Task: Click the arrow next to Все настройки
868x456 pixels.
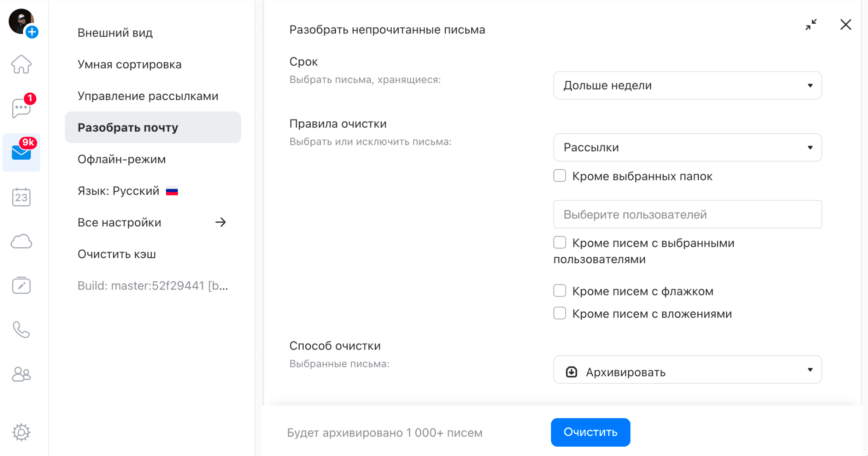Action: pos(220,222)
